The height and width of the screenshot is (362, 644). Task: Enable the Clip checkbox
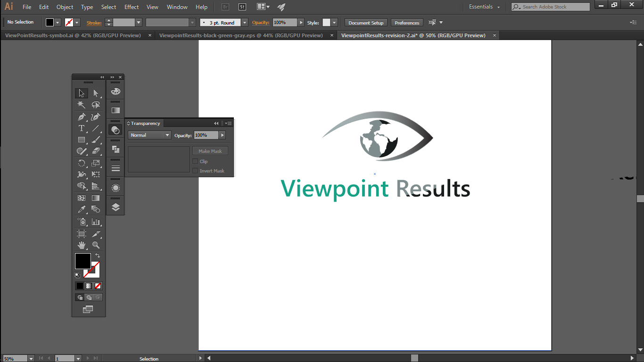(x=195, y=161)
